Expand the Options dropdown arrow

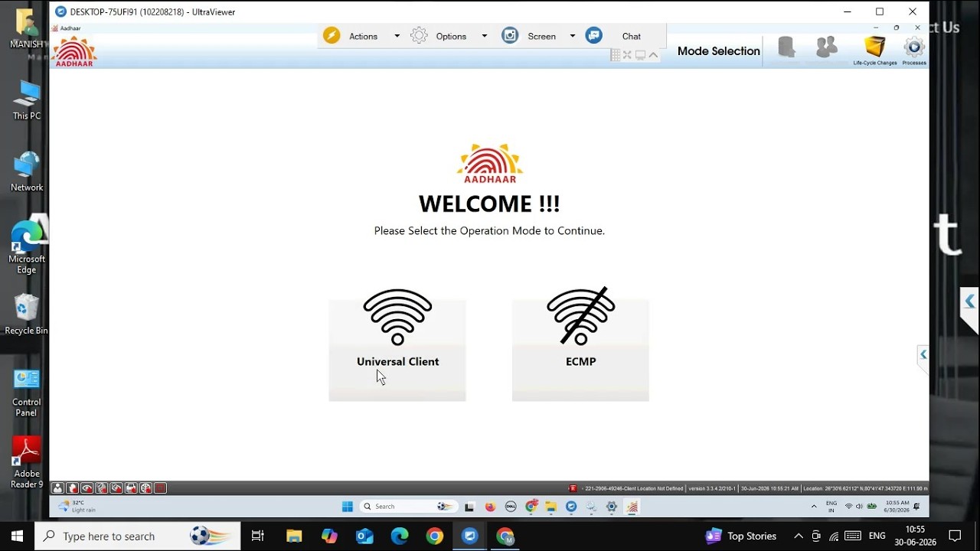484,36
